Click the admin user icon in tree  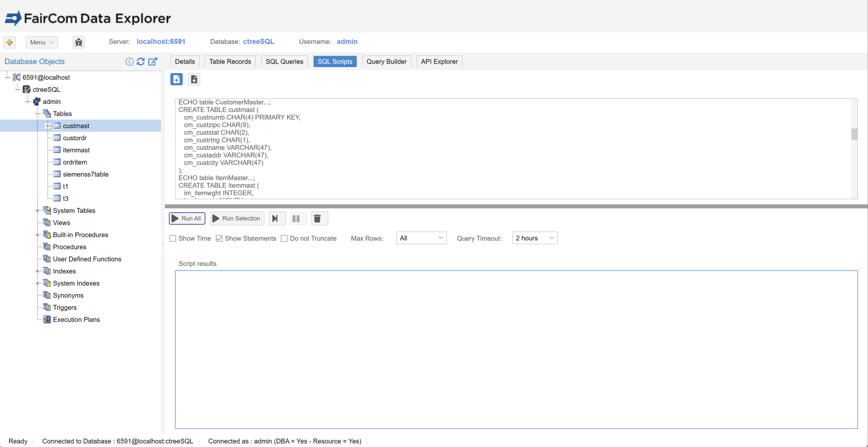(37, 101)
